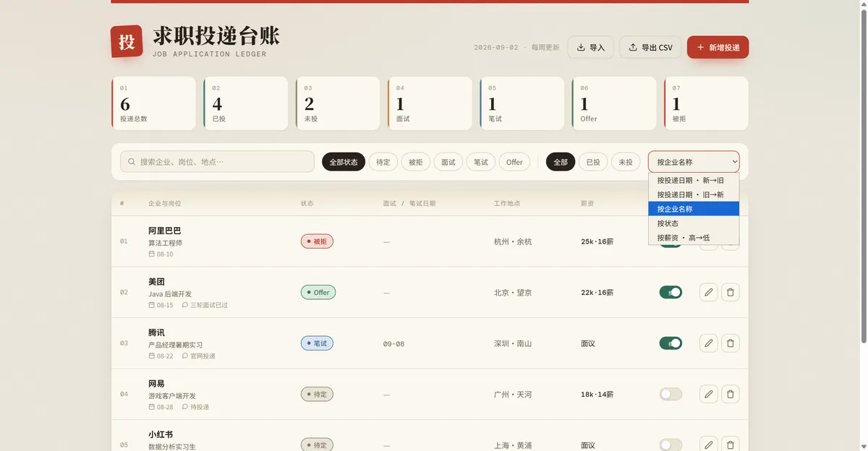This screenshot has width=868, height=451.
Task: Click the 已投 stat card showing 4
Action: pos(246,103)
